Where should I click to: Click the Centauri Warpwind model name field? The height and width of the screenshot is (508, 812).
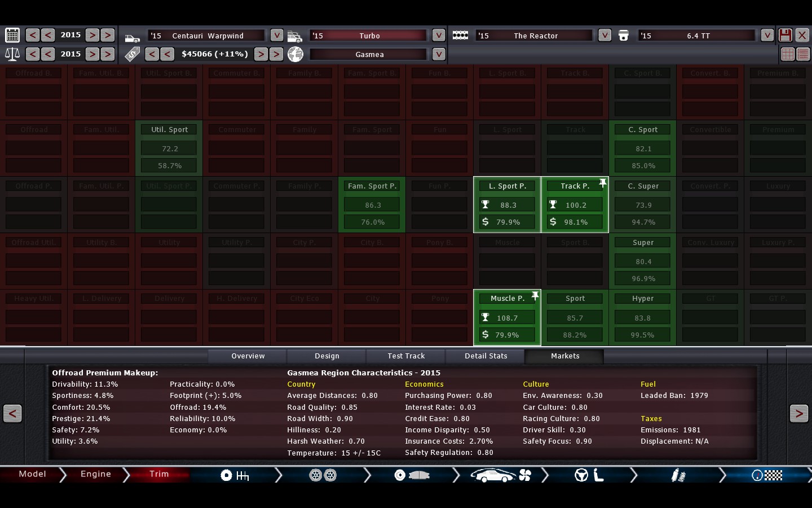pyautogui.click(x=207, y=36)
